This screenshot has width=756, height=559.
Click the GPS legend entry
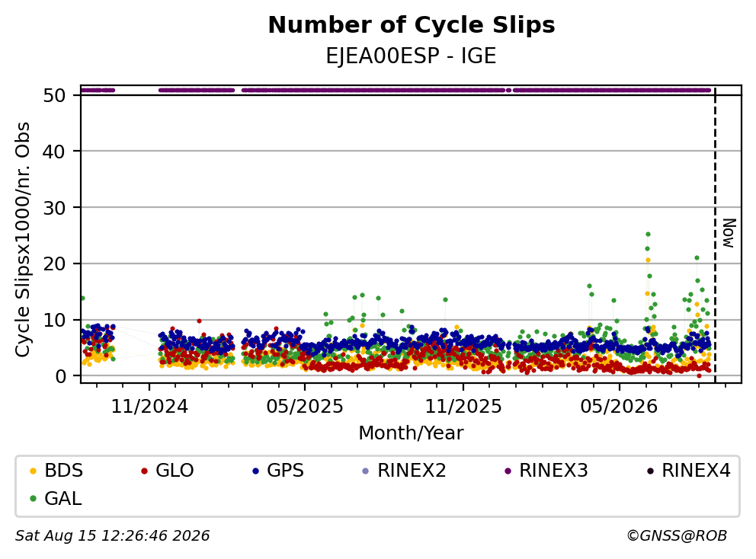278,471
